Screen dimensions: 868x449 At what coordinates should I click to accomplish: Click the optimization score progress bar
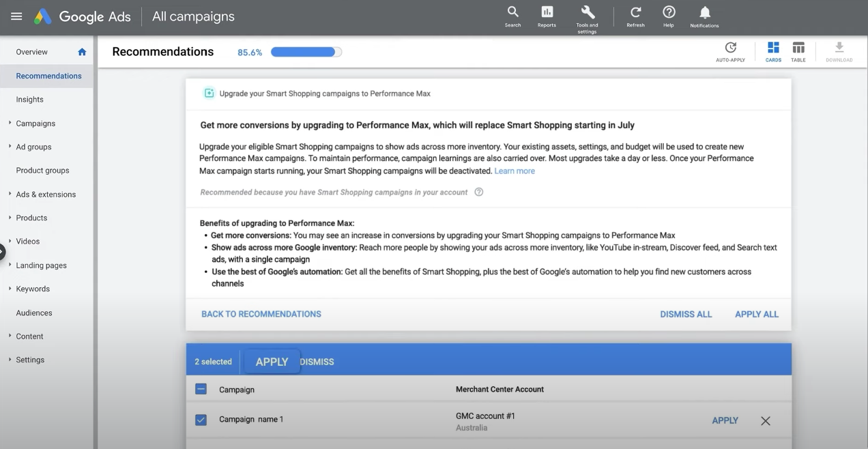306,52
